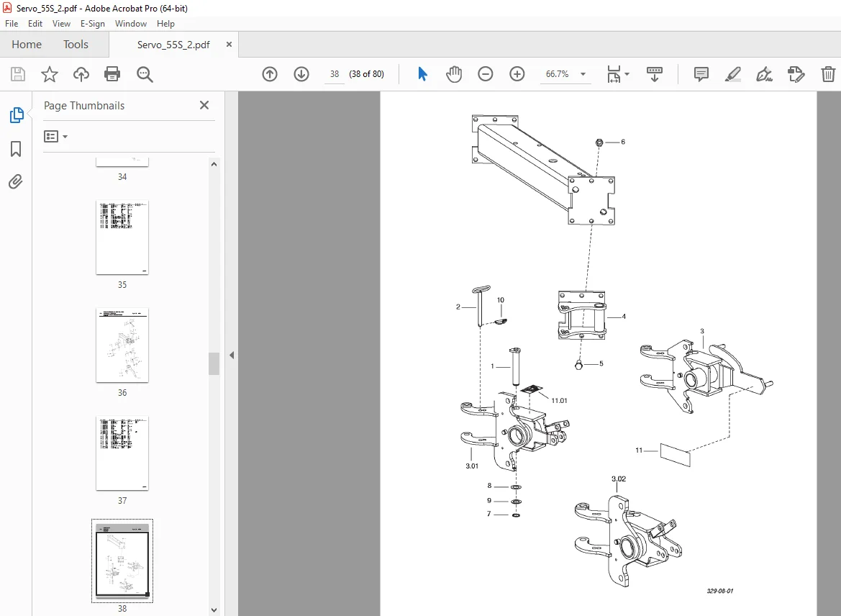Switch to the Tools tab
This screenshot has height=616, width=841.
coord(76,45)
